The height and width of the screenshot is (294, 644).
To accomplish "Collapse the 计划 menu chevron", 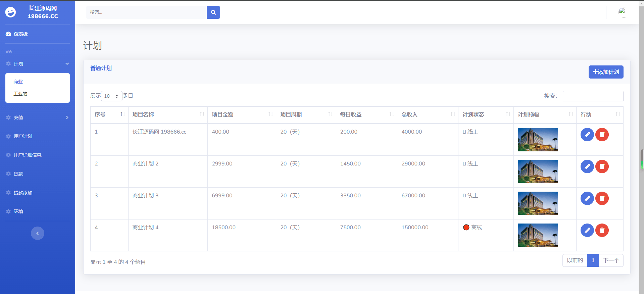I will click(x=67, y=64).
